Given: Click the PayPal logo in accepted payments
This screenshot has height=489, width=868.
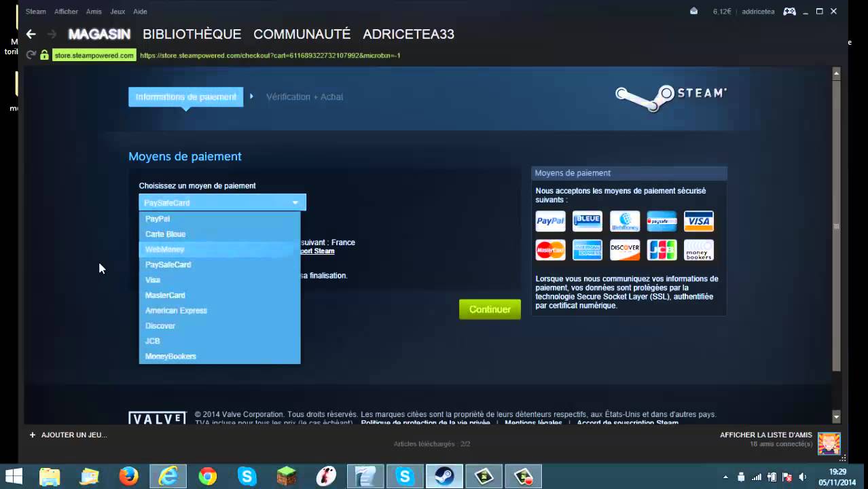Looking at the screenshot, I should pyautogui.click(x=550, y=221).
